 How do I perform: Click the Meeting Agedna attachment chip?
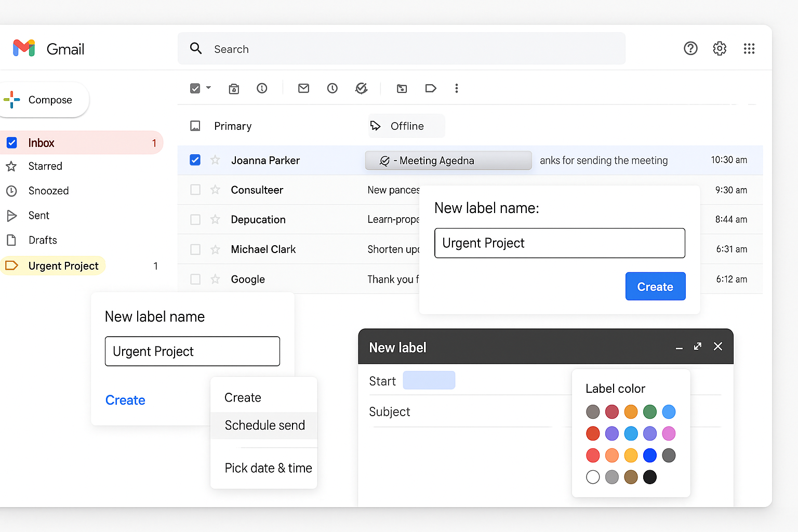click(x=448, y=161)
